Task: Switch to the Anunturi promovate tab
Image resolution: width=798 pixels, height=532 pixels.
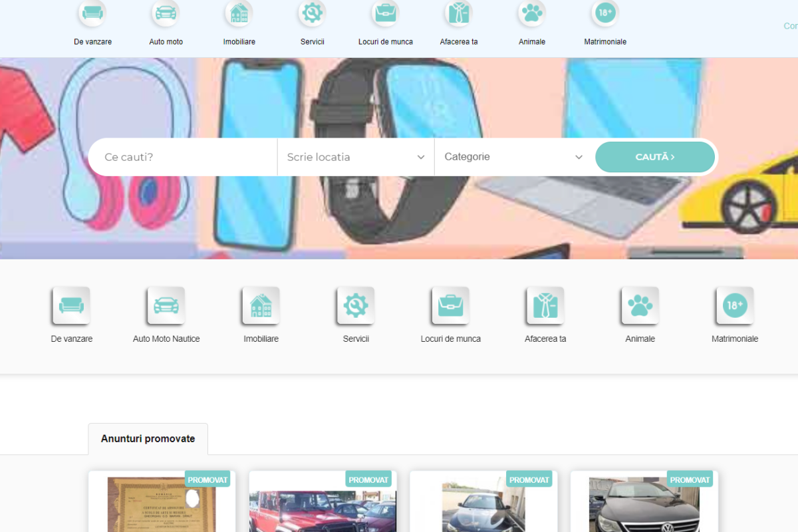Action: [148, 439]
